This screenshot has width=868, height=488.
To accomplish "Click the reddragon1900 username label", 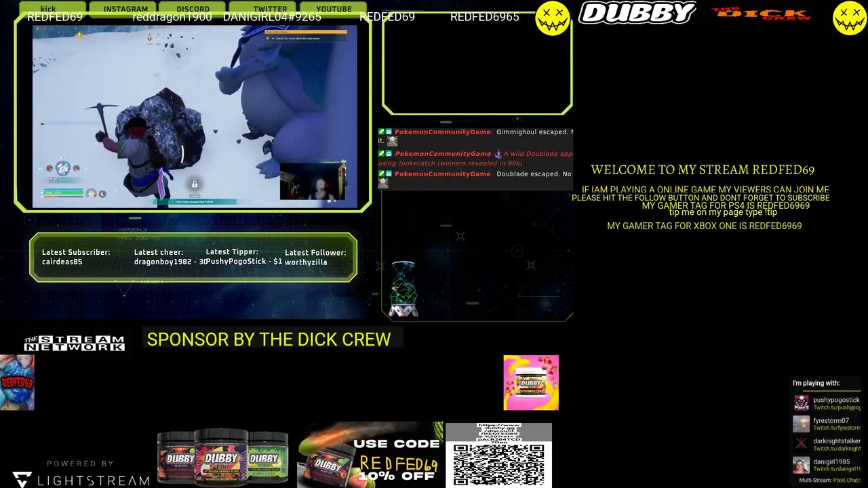I will pyautogui.click(x=172, y=17).
